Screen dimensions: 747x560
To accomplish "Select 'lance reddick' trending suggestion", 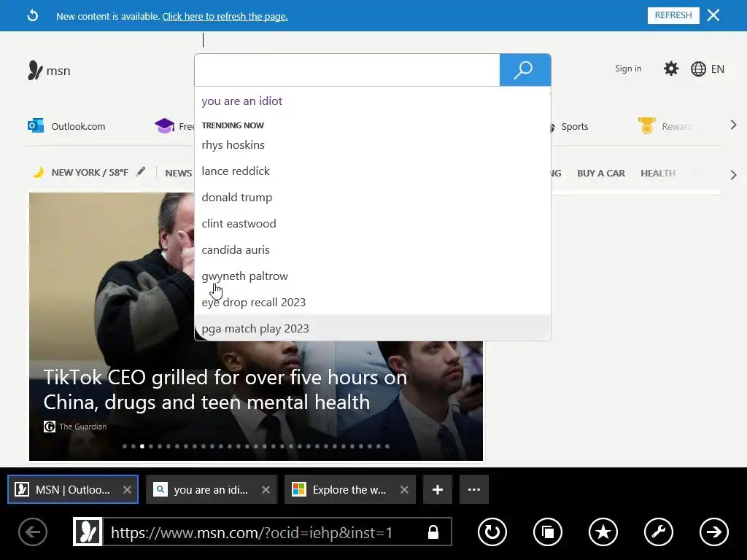I will pos(372,171).
